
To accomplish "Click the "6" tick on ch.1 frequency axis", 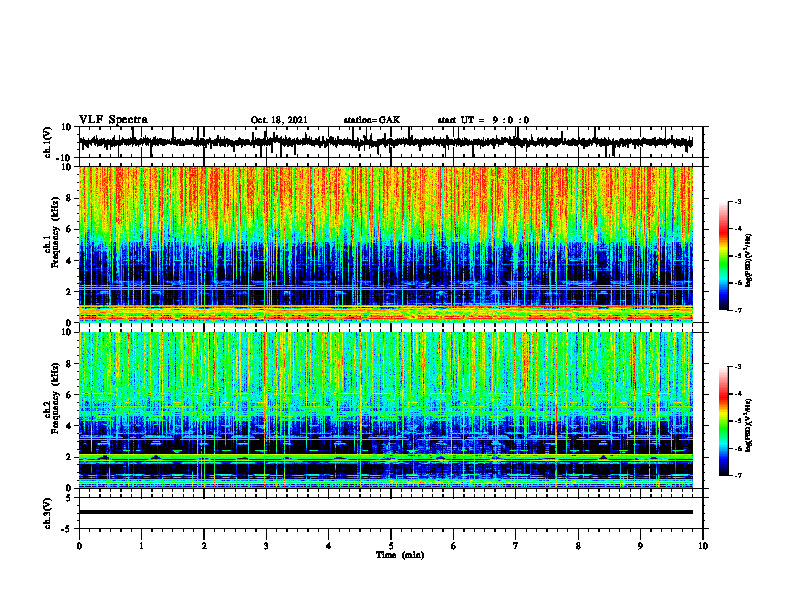I will pyautogui.click(x=70, y=230).
